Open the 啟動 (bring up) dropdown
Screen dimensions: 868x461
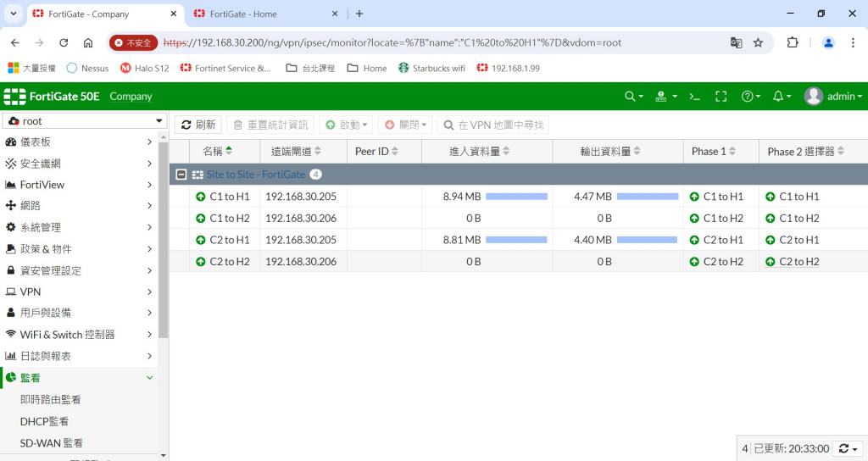(x=346, y=125)
